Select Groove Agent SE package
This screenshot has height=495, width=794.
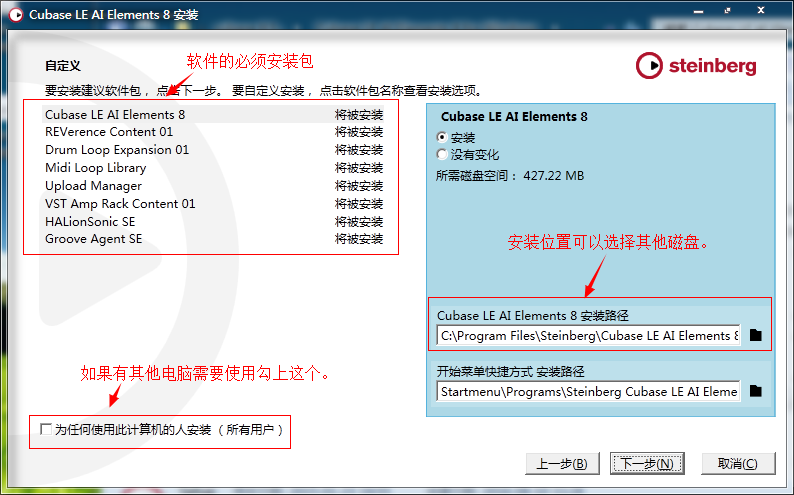pyautogui.click(x=214, y=239)
